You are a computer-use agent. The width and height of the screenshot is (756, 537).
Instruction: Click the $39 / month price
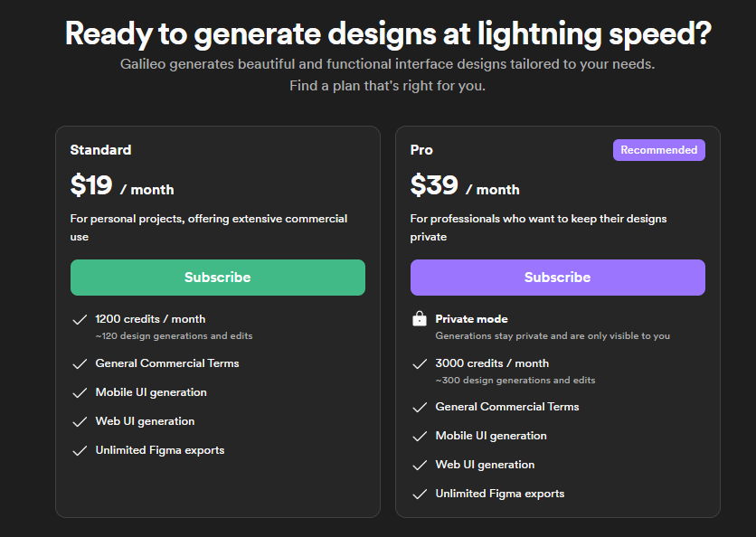(464, 186)
